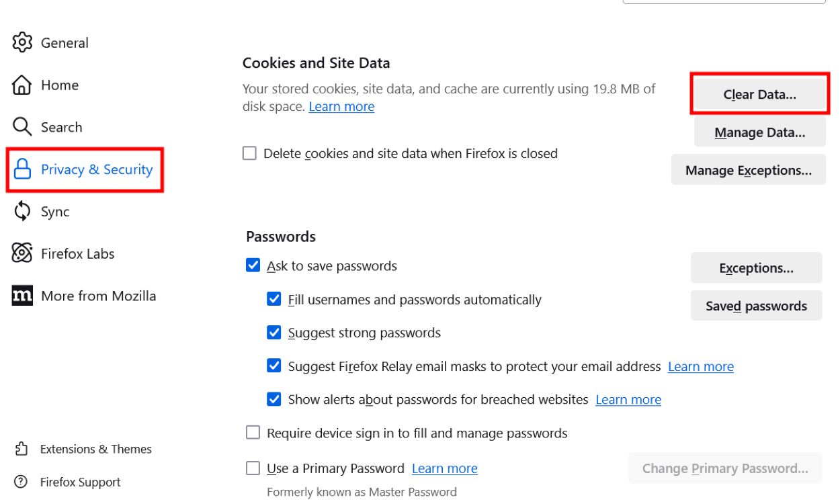Click the Sync arrows icon

(x=22, y=211)
